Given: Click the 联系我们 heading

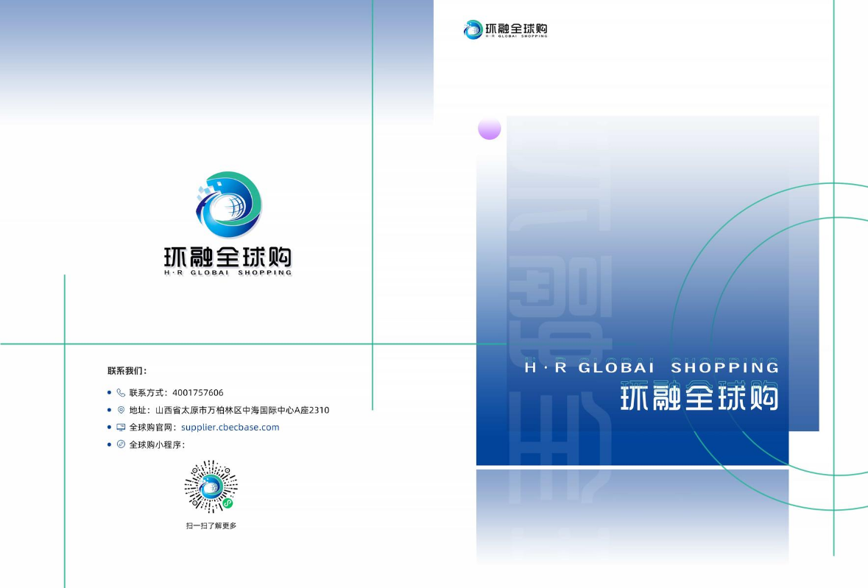Looking at the screenshot, I should [x=127, y=371].
